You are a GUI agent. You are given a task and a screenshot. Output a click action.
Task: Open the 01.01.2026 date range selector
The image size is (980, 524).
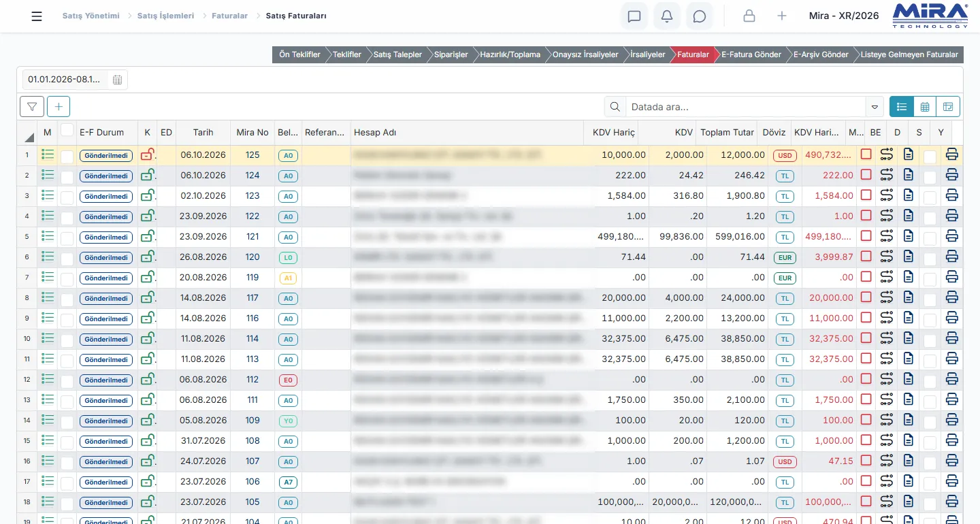65,80
